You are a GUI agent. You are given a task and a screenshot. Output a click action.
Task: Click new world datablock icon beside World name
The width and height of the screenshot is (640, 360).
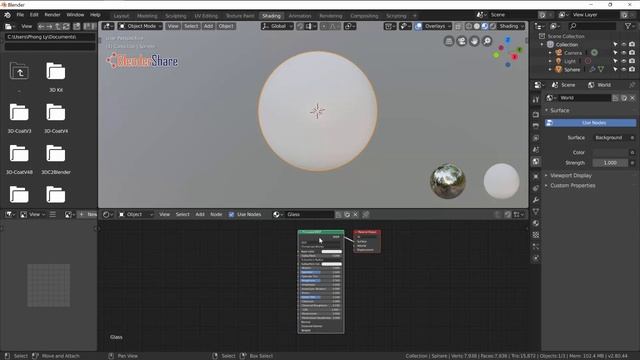[624, 98]
